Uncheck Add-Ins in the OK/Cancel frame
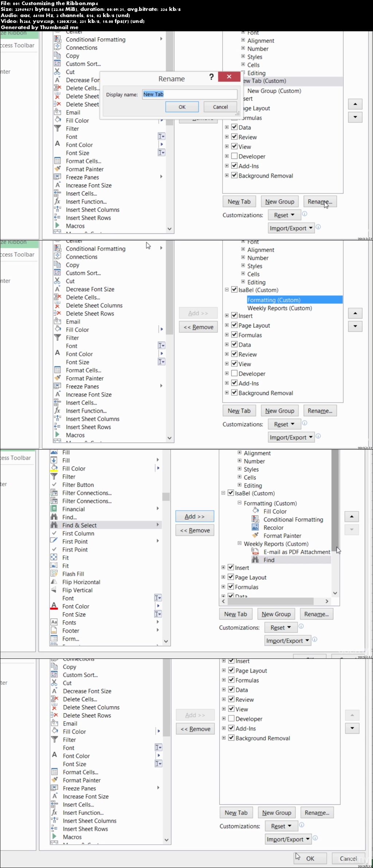 tap(231, 728)
